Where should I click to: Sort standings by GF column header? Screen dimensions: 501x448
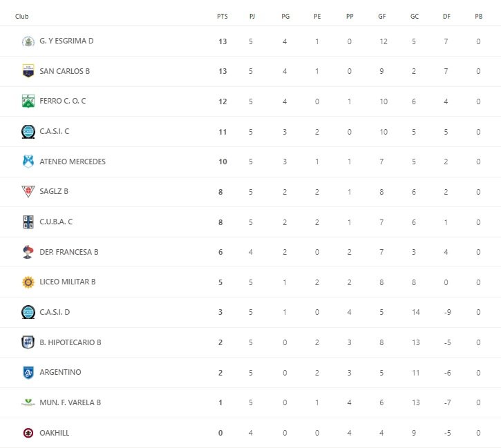(382, 16)
